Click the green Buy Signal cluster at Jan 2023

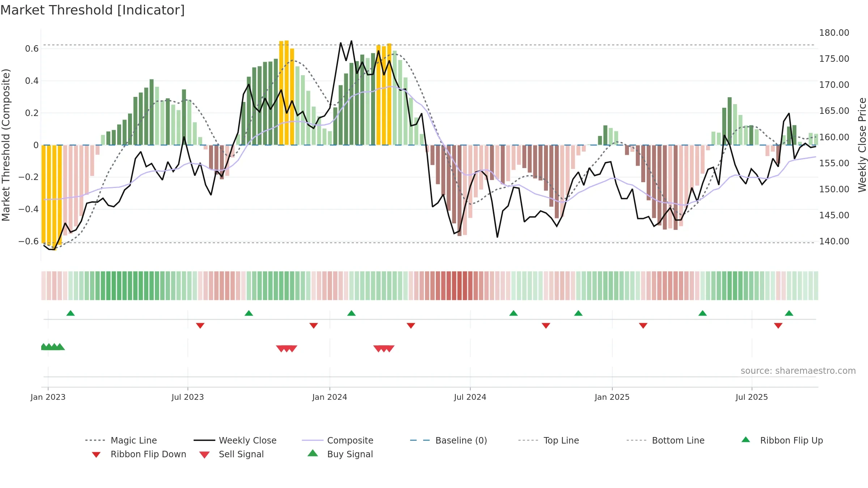53,347
